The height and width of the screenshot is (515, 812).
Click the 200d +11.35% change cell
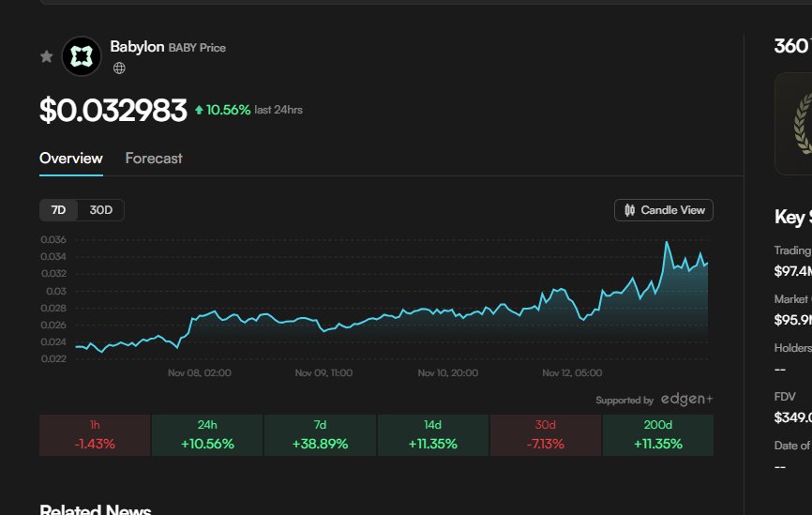tap(657, 435)
